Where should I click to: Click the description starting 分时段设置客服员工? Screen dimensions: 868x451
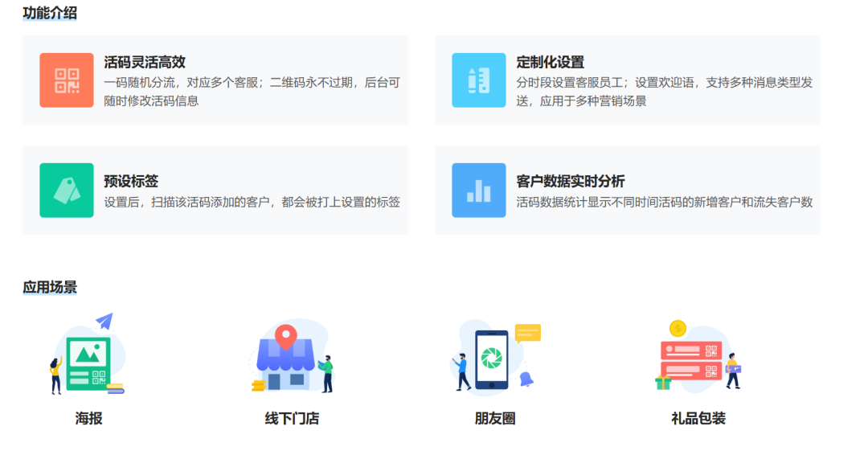665,92
